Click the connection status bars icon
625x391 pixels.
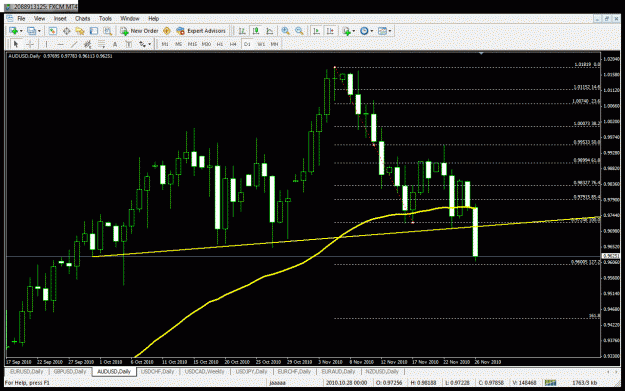tap(550, 383)
